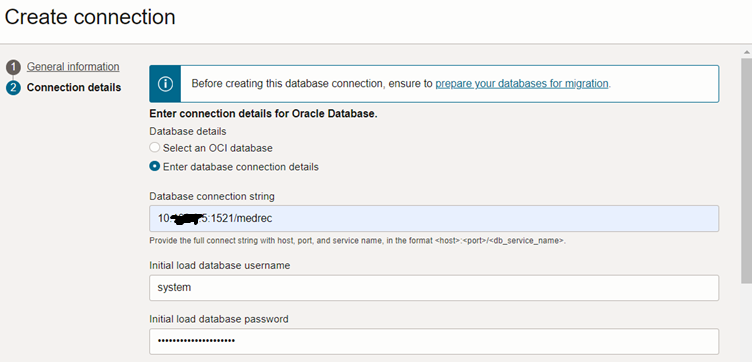Click into Initial load database username field
752x362 pixels.
click(434, 288)
